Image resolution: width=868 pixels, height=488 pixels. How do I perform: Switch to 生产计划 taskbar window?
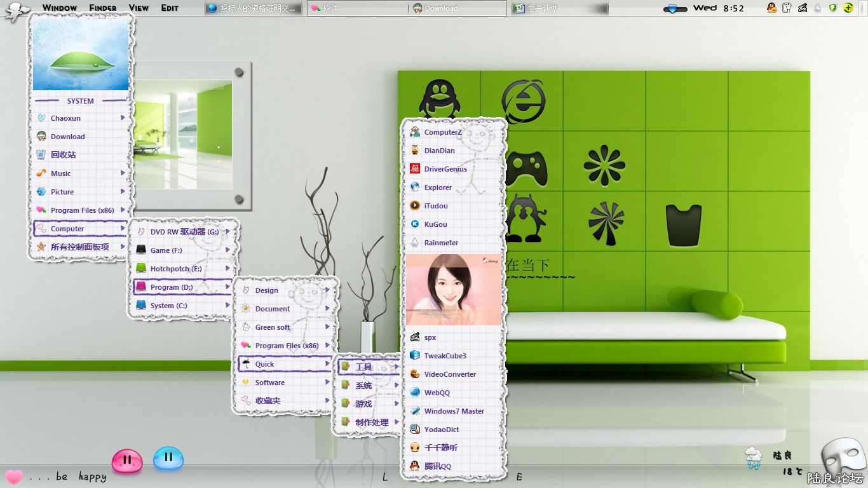point(559,8)
